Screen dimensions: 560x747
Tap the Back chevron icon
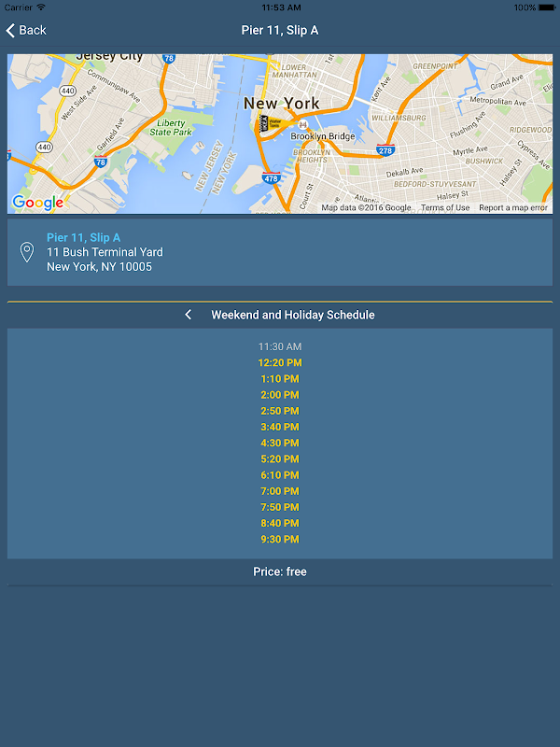pos(10,30)
